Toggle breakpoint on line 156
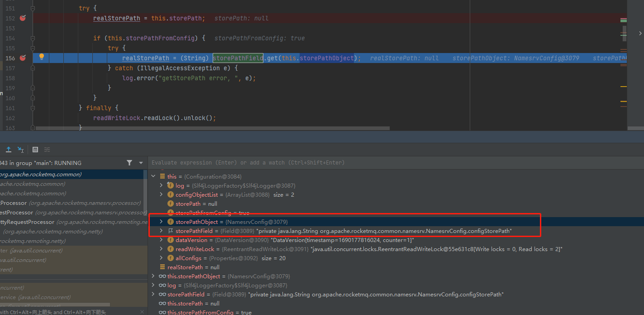Viewport: 644px width, 315px height. click(x=23, y=58)
